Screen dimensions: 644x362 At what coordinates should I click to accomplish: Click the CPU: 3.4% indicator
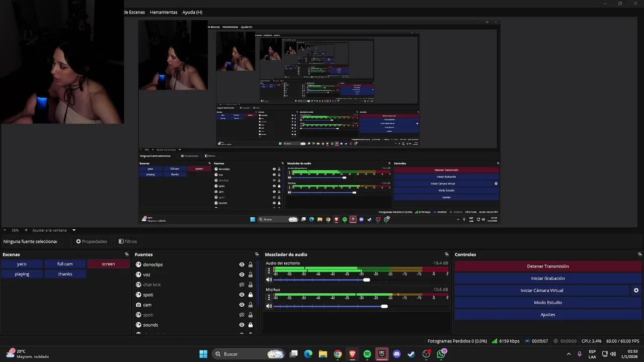tap(591, 341)
